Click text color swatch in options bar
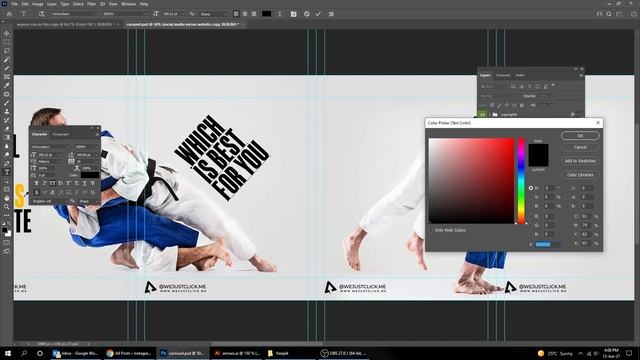This screenshot has width=640, height=360. (266, 14)
